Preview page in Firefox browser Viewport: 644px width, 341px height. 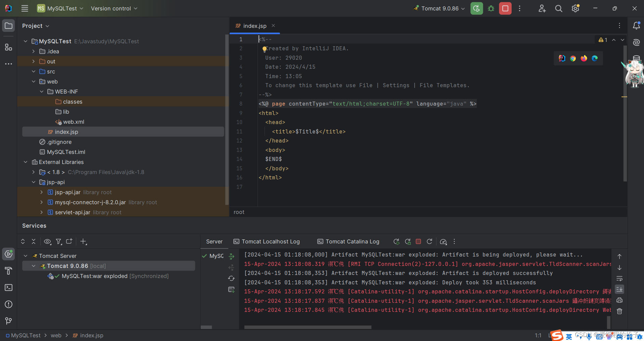tap(584, 58)
